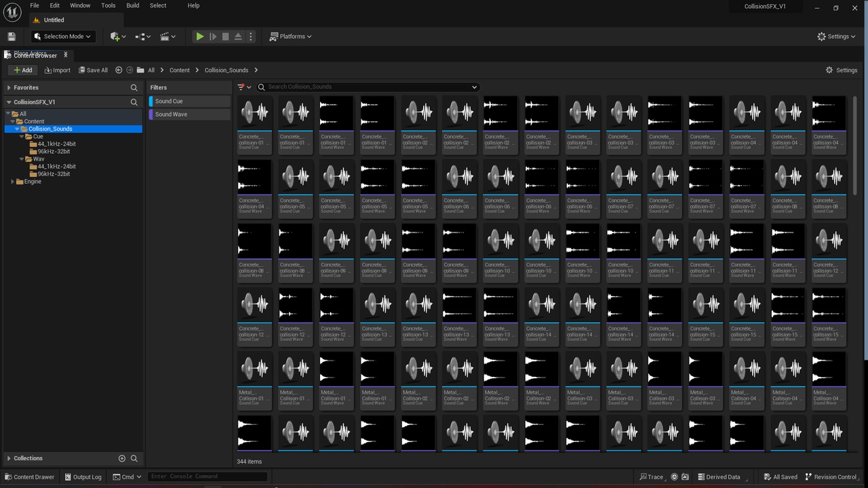
Task: Close the Content Browser tab
Action: [x=66, y=55]
